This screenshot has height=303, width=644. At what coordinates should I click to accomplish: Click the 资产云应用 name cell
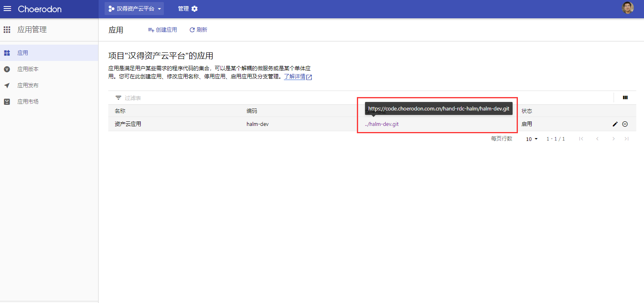(x=128, y=124)
